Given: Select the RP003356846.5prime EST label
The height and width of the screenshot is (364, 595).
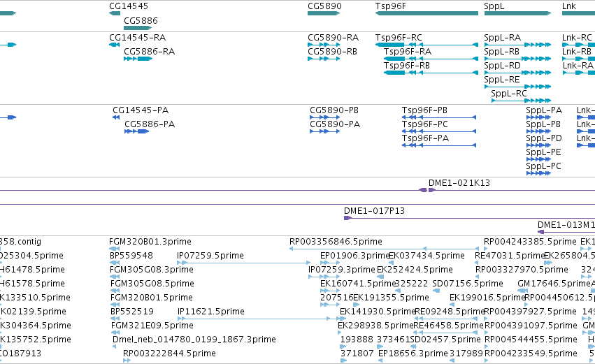Looking at the screenshot, I should pos(336,242).
